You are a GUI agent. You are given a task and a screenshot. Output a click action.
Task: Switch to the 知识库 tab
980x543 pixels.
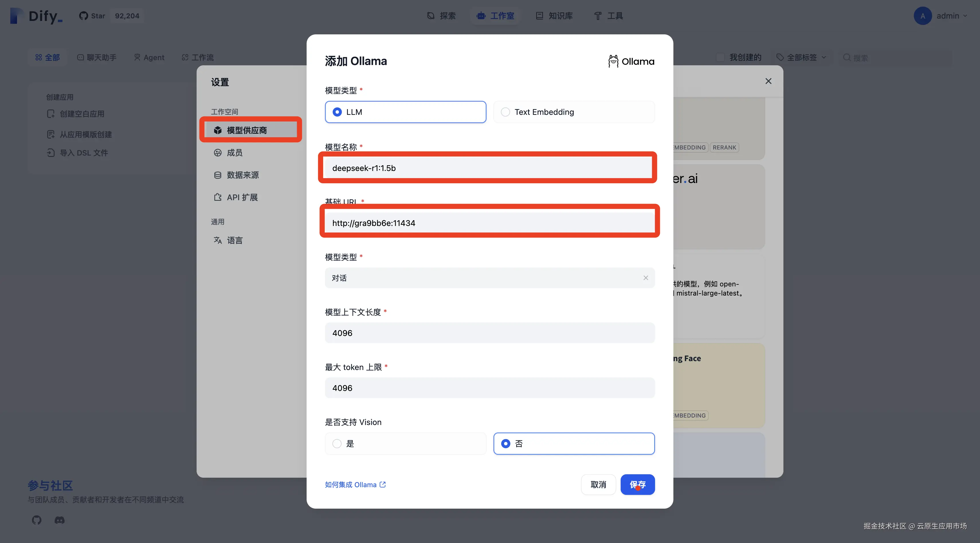[555, 16]
